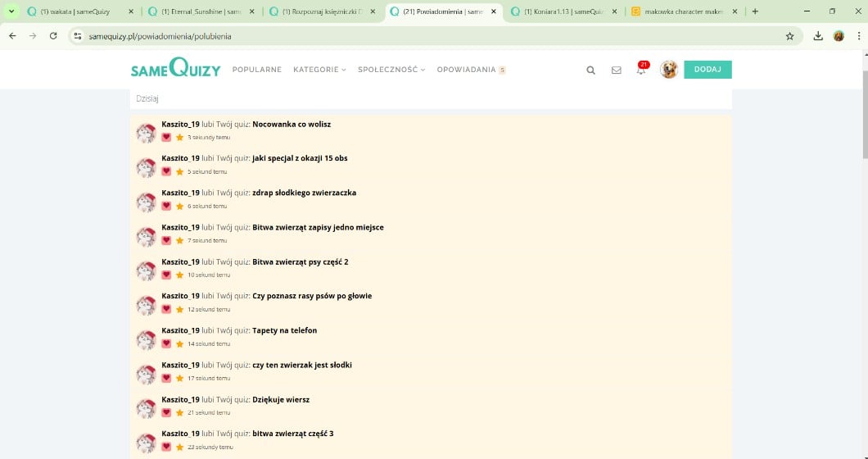
Task: Open the notifications bell with 21 badge
Action: (641, 70)
